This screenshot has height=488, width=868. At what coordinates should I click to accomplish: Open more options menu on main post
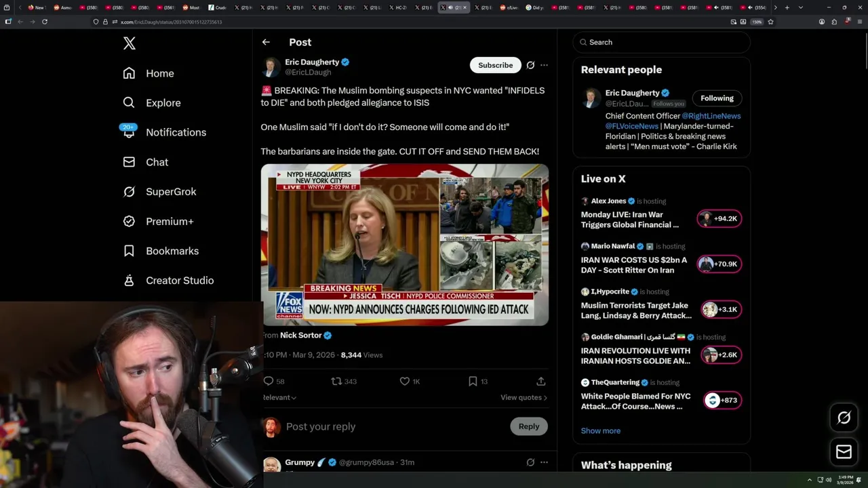point(544,65)
